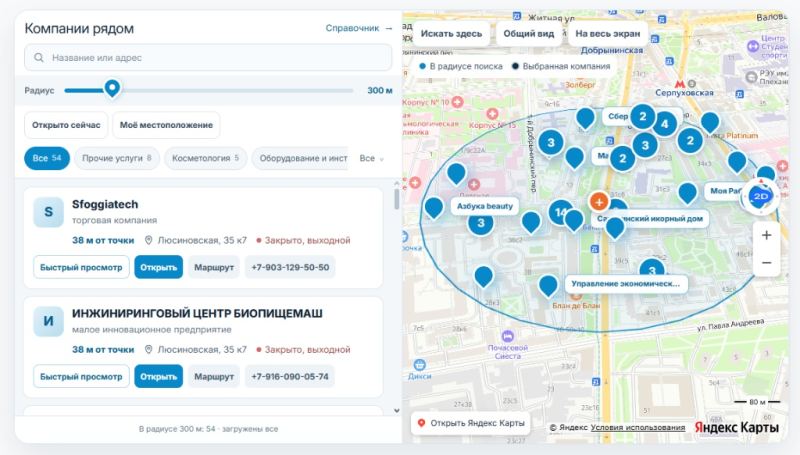
Task: Click the magnifier icon in the search field
Action: click(x=39, y=58)
